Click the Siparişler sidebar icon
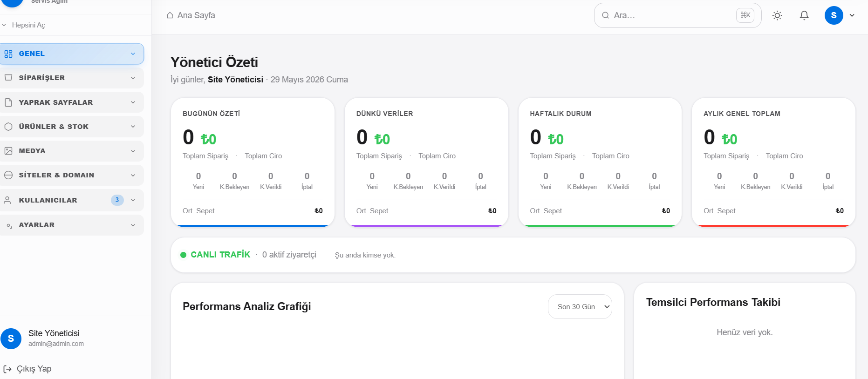 [x=8, y=78]
